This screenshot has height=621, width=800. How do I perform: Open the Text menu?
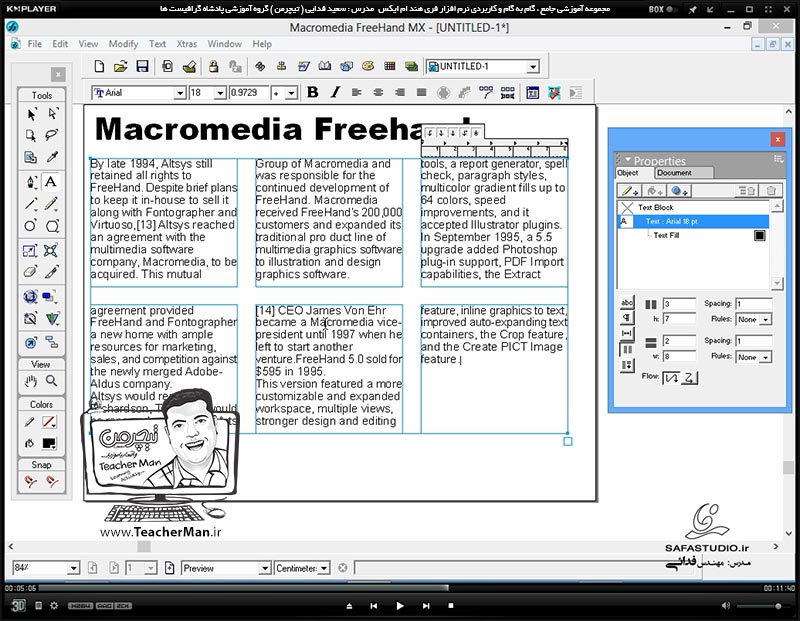(x=157, y=44)
